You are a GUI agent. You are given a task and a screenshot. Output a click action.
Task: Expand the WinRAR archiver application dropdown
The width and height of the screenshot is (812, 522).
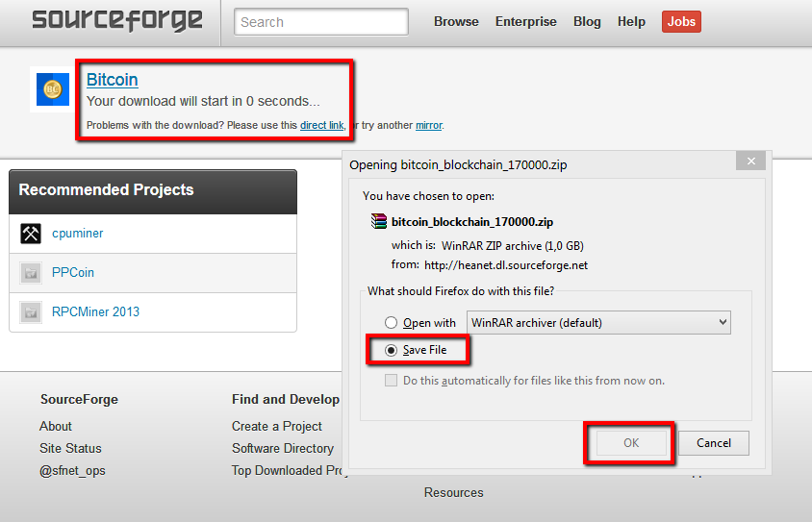(x=598, y=323)
